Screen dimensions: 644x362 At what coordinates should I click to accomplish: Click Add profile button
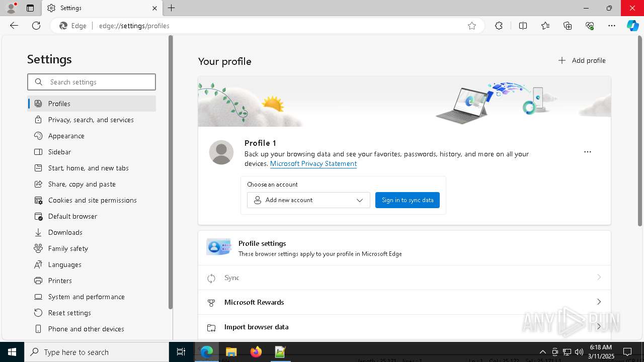(x=582, y=60)
